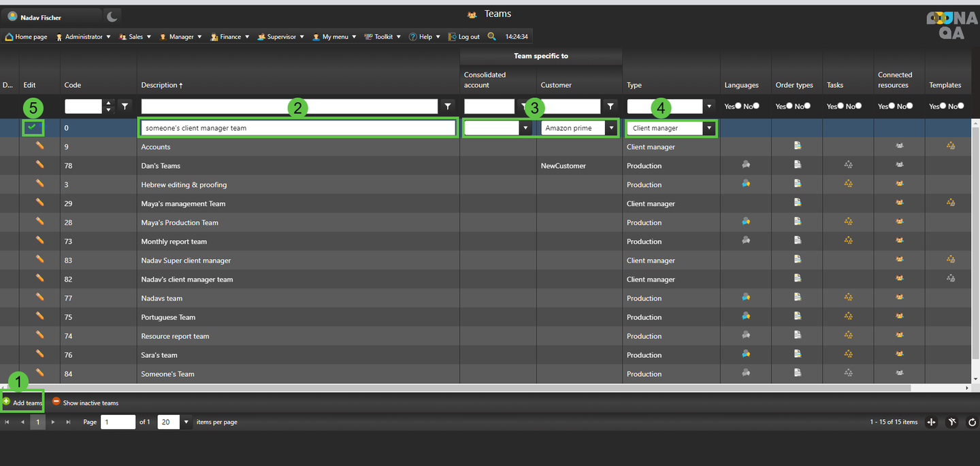
Task: Select Yes radio button under Languages filter
Action: [x=738, y=106]
